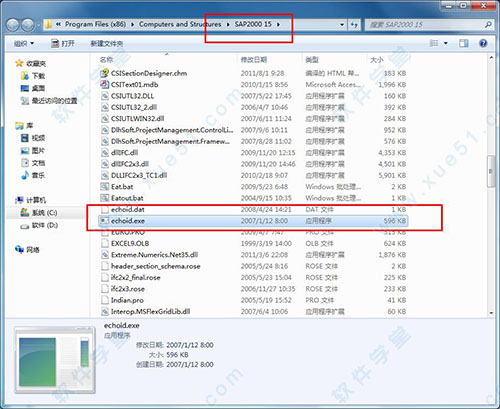The image size is (500, 409).
Task: Select file name Indian.pro
Action: coord(127,300)
